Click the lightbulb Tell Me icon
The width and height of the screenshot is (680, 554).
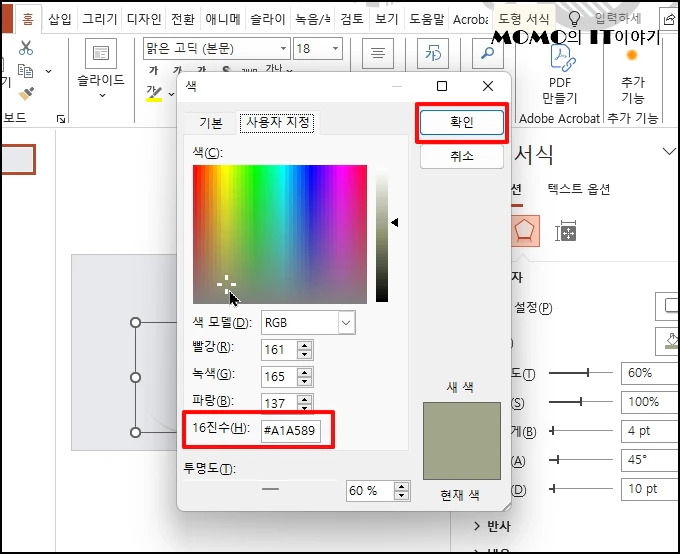coord(574,18)
